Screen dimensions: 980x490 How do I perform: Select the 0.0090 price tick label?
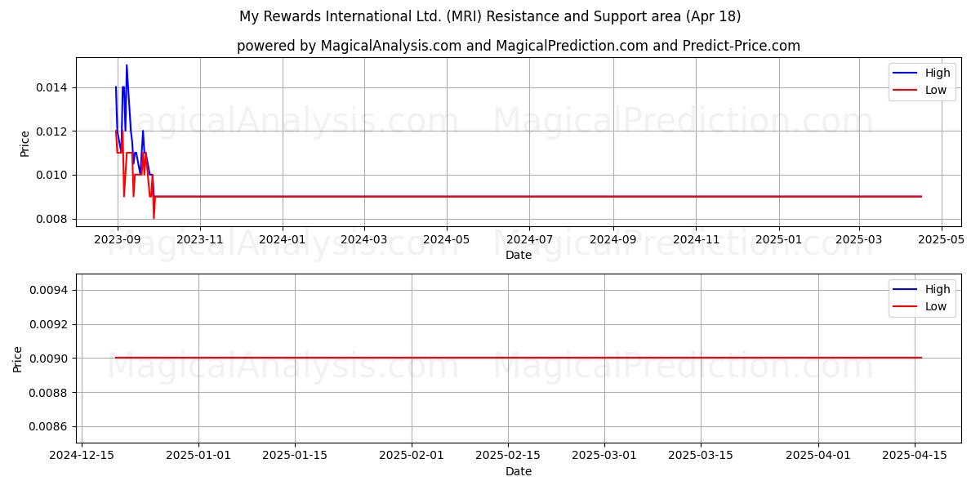(50, 359)
